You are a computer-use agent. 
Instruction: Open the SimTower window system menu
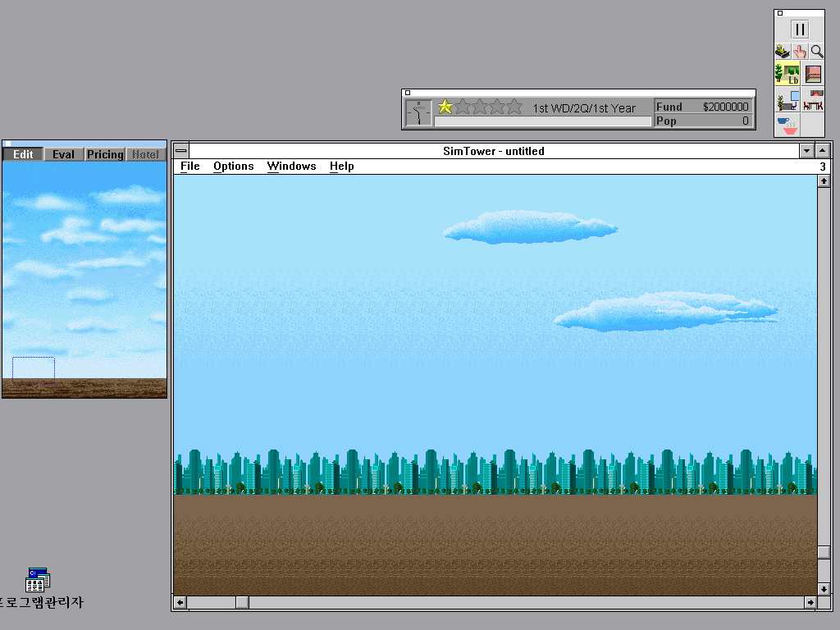click(x=181, y=151)
